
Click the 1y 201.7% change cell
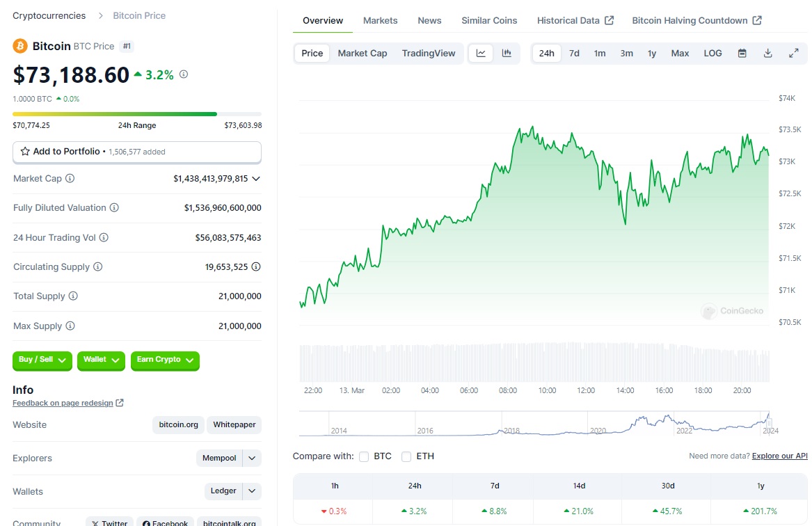click(761, 511)
